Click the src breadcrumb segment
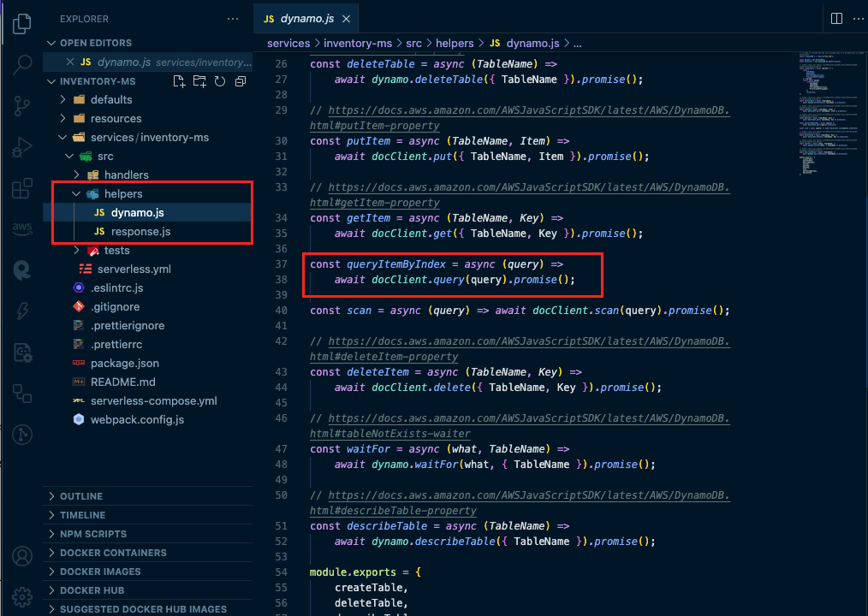Screen dimensions: 868x616 pyautogui.click(x=413, y=43)
